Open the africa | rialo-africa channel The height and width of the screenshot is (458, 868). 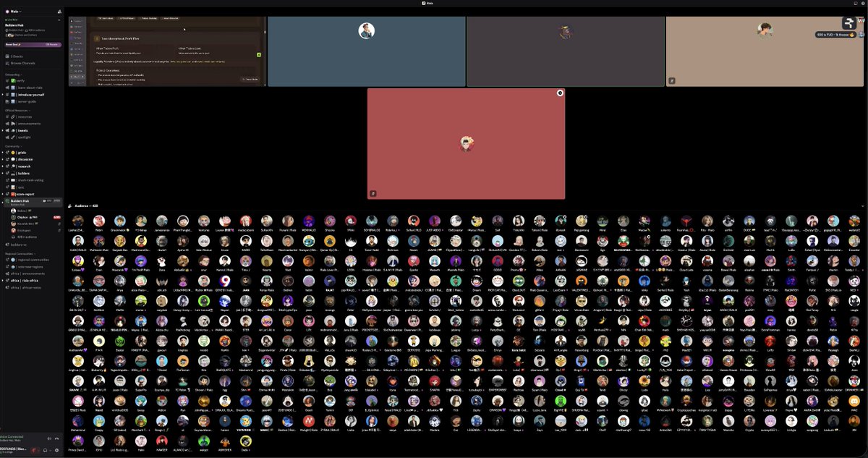tap(33, 281)
